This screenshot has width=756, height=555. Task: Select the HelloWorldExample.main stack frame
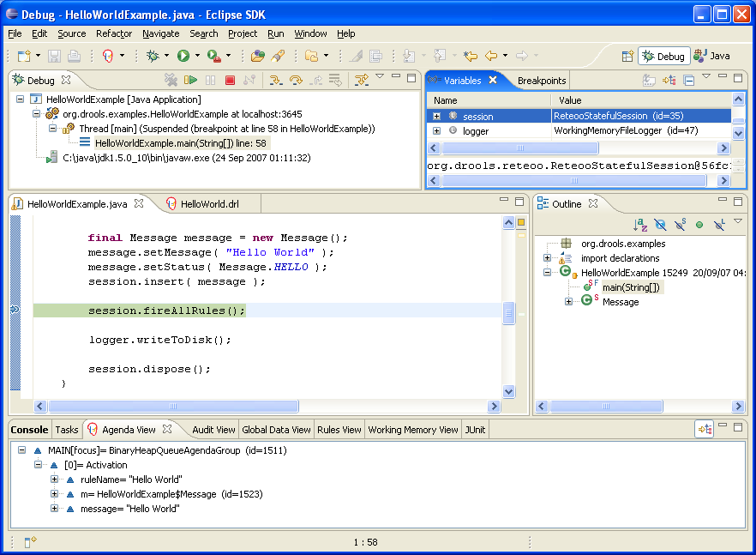click(x=180, y=143)
